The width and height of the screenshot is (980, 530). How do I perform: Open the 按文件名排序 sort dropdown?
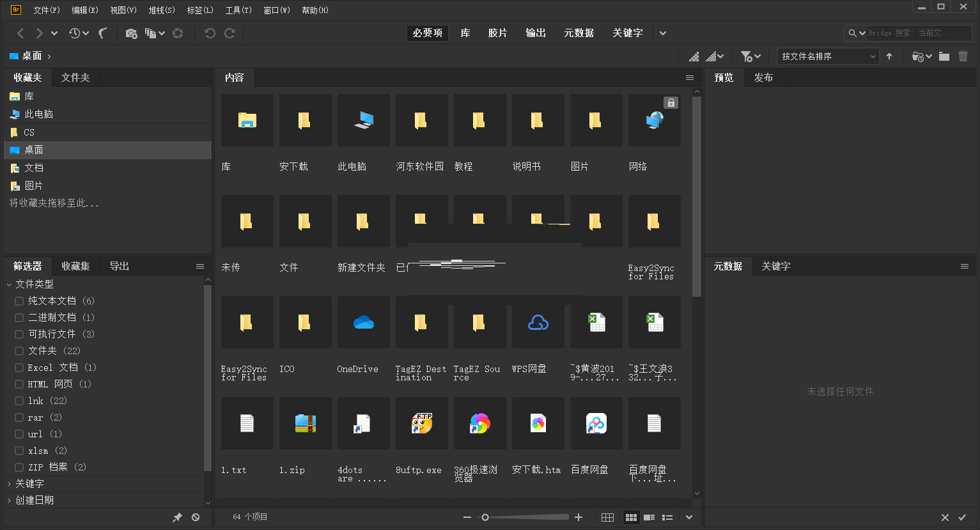coord(828,56)
